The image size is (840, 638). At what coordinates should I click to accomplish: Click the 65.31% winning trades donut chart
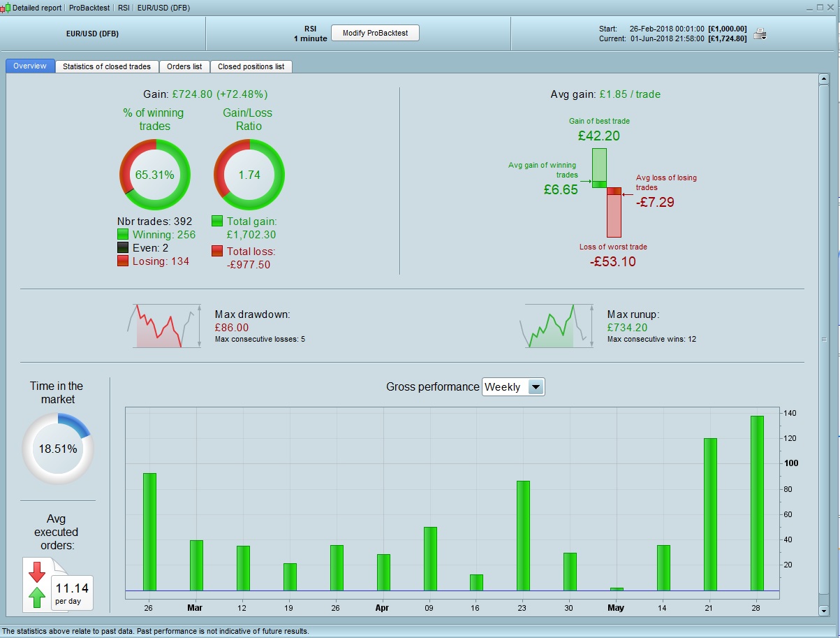point(154,175)
